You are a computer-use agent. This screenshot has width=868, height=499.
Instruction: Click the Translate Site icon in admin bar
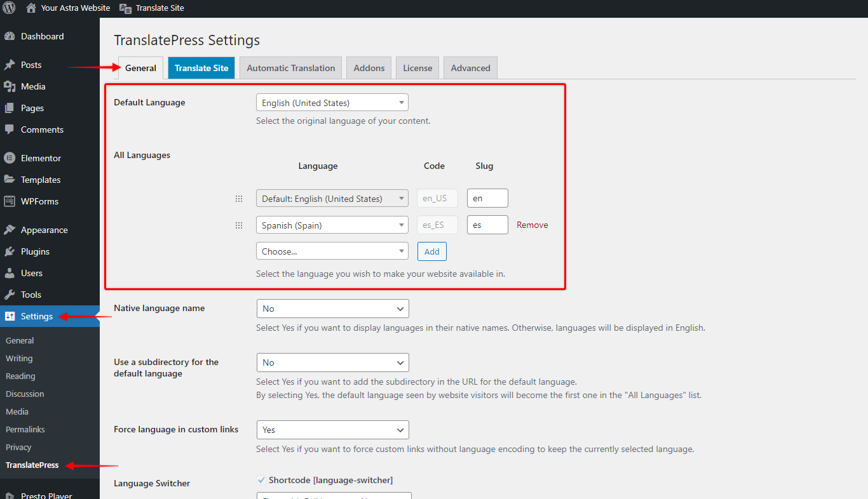point(126,8)
